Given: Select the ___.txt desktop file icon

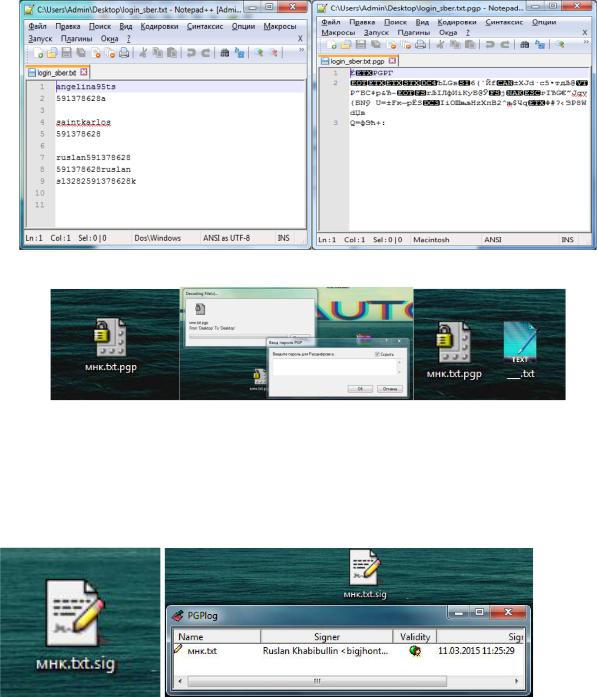Looking at the screenshot, I should click(520, 350).
